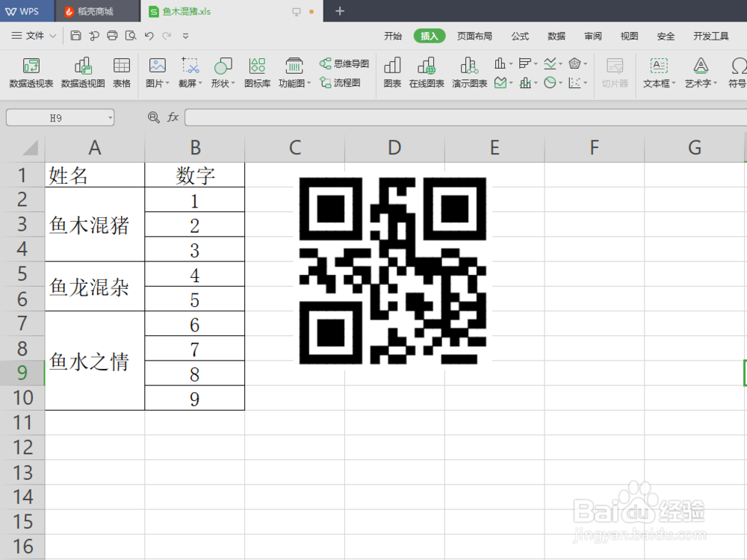Screen dimensions: 747x560
Task: Open the Screenshot (截屏) tool
Action: click(190, 72)
